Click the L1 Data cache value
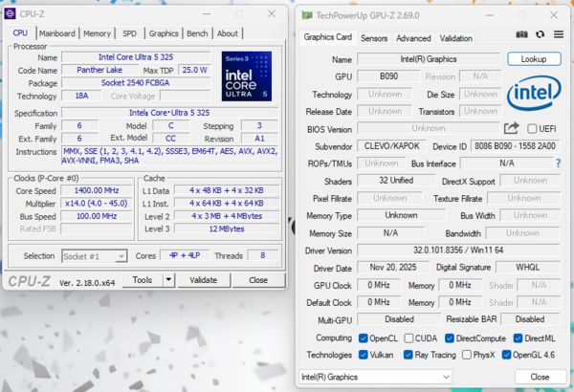The image size is (574, 392). click(227, 190)
